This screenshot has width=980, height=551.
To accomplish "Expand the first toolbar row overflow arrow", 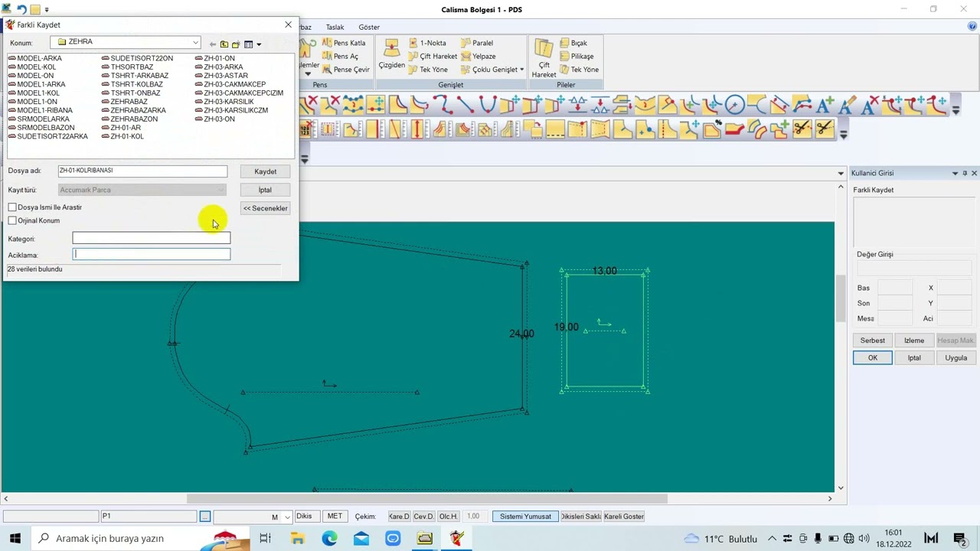I will tap(955, 110).
